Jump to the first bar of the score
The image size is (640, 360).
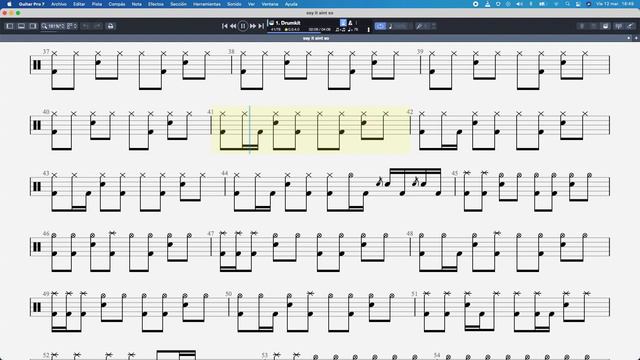click(224, 26)
